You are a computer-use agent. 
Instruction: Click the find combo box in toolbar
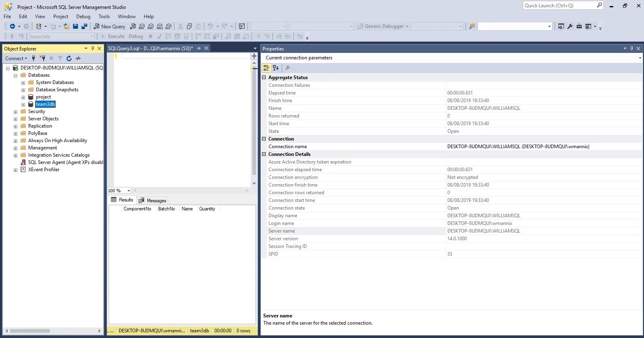pyautogui.click(x=515, y=26)
